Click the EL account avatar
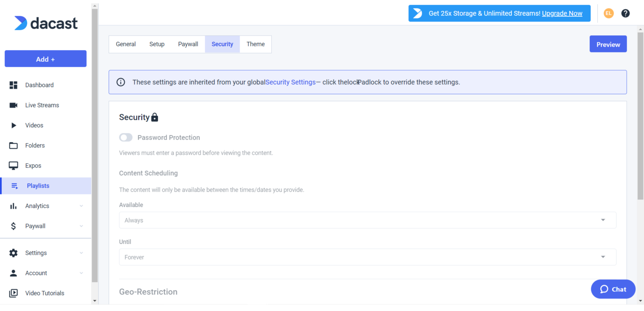This screenshot has width=644, height=311. tap(608, 13)
